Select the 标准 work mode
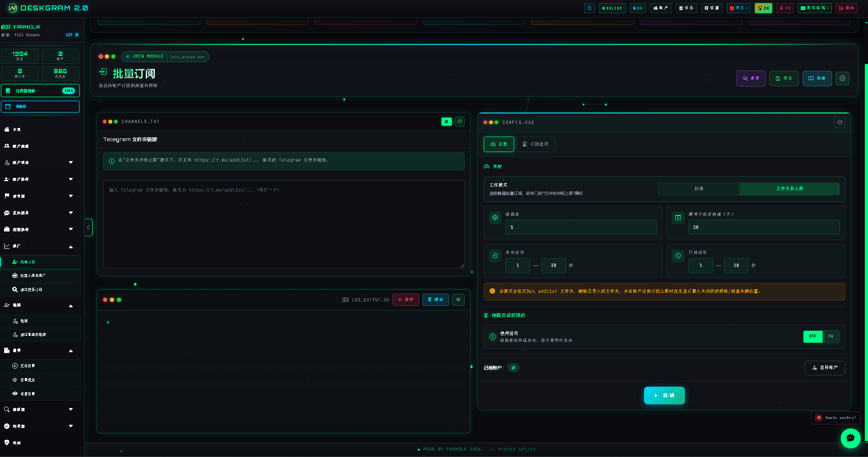Image resolution: width=868 pixels, height=457 pixels. click(x=699, y=189)
